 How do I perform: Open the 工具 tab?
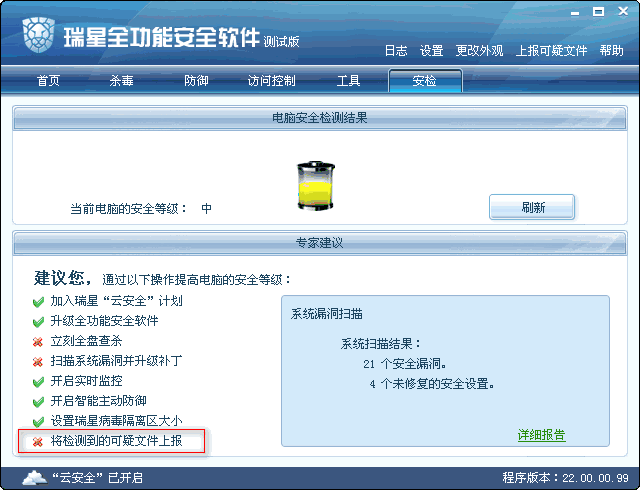[x=348, y=80]
